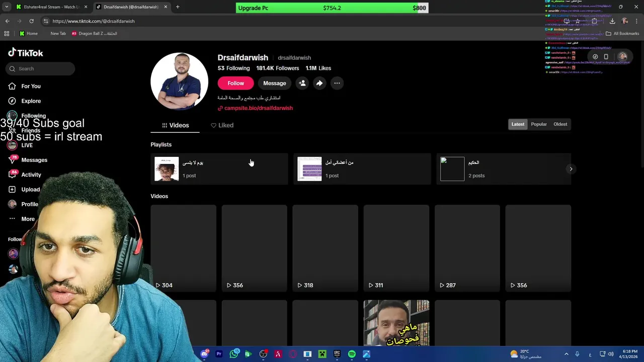Image resolution: width=644 pixels, height=362 pixels.
Task: Open Premiere Pro from the taskbar
Action: (219, 354)
